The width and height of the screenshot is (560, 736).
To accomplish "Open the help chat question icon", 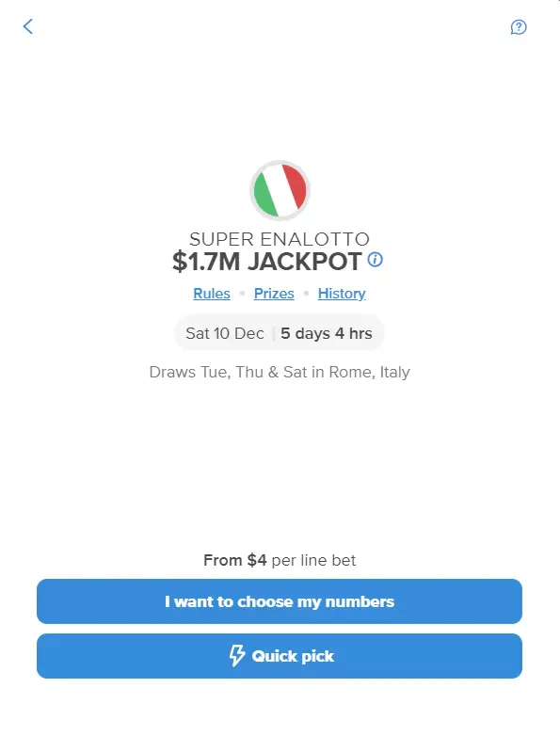I will point(519,27).
